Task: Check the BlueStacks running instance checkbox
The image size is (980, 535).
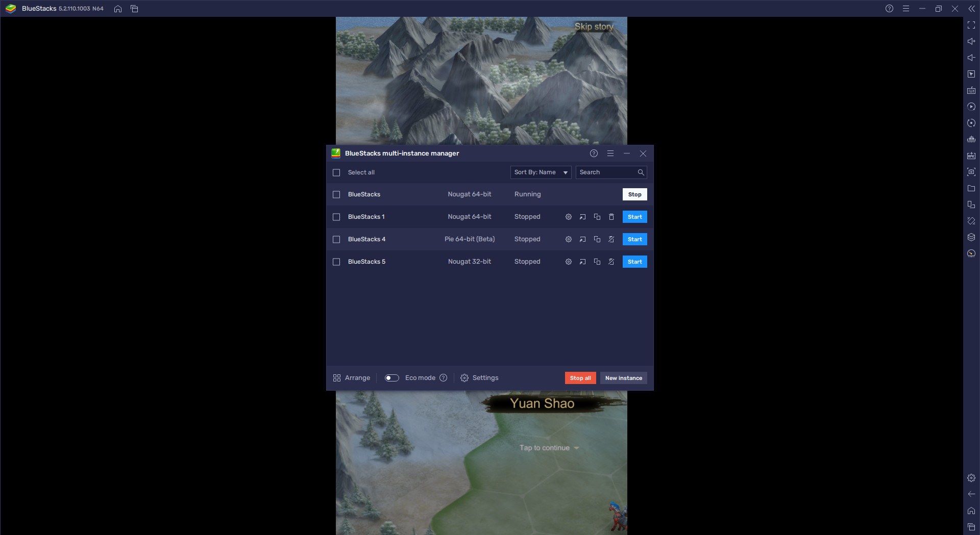Action: [336, 194]
